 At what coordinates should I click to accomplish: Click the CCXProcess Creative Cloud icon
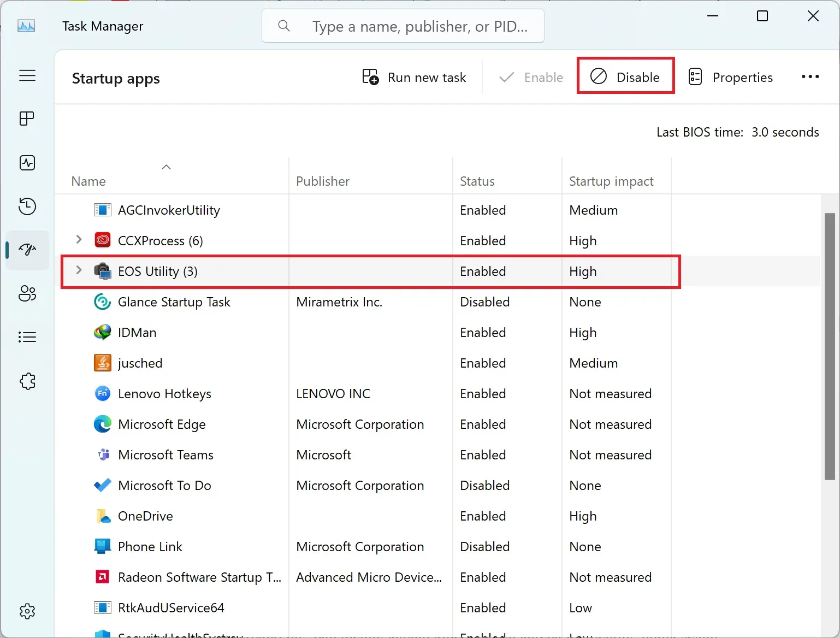pyautogui.click(x=103, y=240)
